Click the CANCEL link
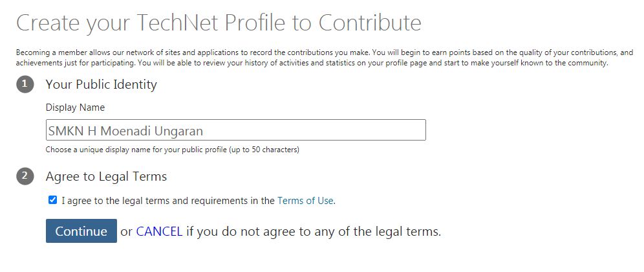This screenshot has height=272, width=644. click(x=159, y=231)
